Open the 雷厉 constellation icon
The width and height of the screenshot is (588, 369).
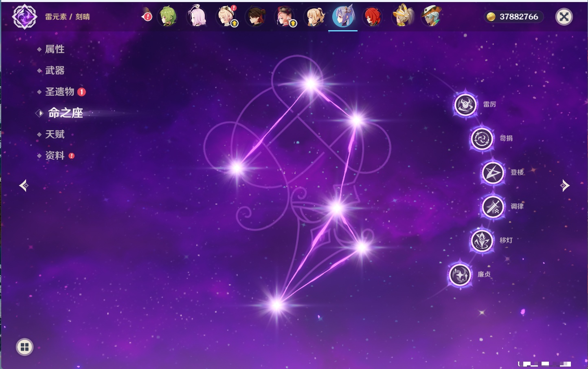[465, 105]
